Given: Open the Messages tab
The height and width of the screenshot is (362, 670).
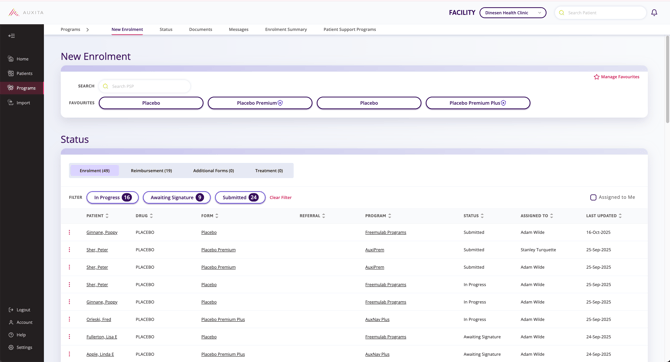Looking at the screenshot, I should [238, 29].
